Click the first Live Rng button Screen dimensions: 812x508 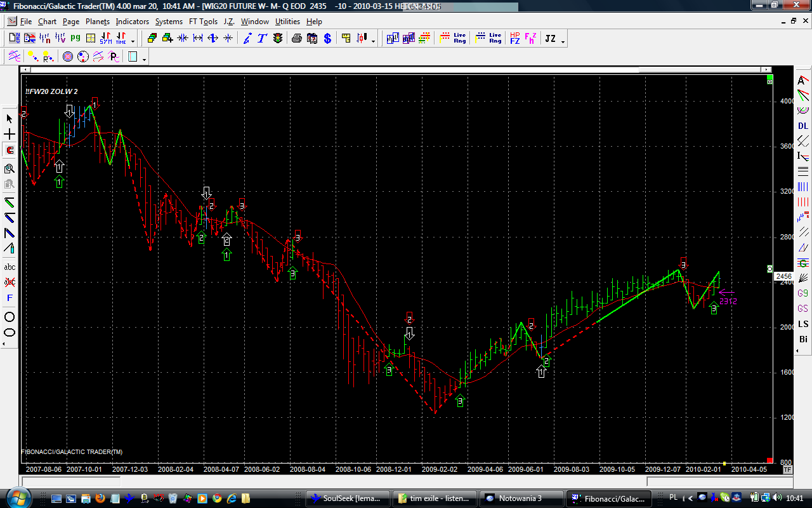tap(459, 39)
